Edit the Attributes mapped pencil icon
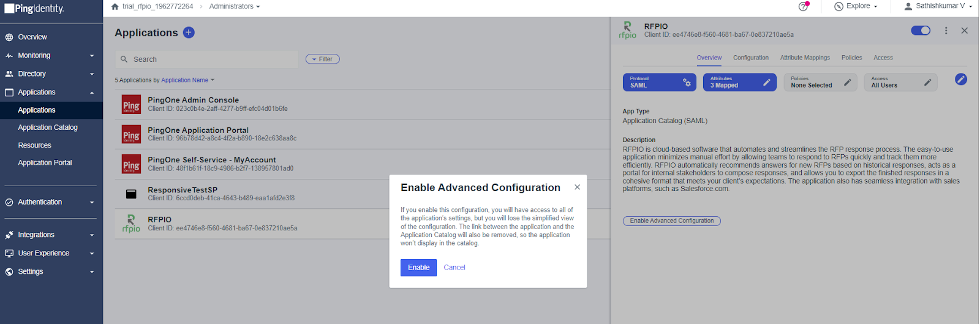This screenshot has height=324, width=980. 767,82
